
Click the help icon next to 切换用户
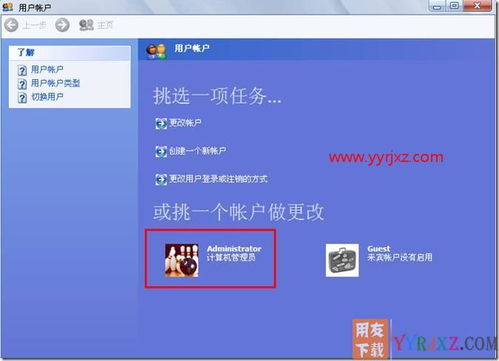tap(22, 98)
